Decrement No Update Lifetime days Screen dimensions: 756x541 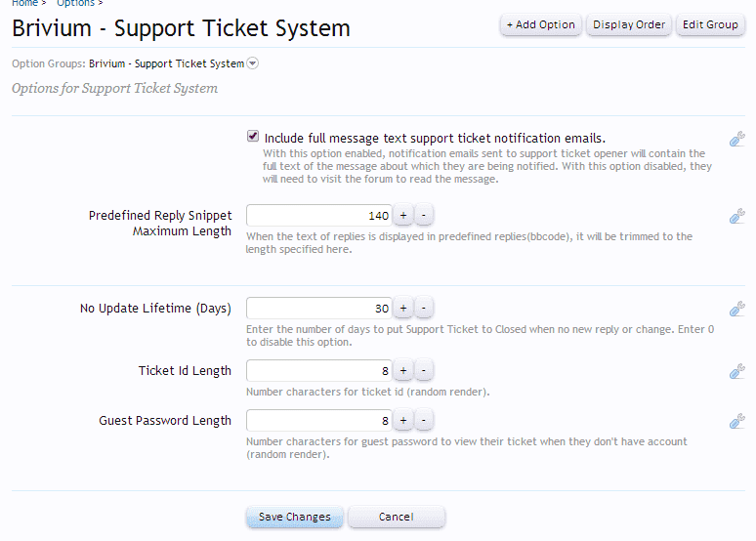424,309
